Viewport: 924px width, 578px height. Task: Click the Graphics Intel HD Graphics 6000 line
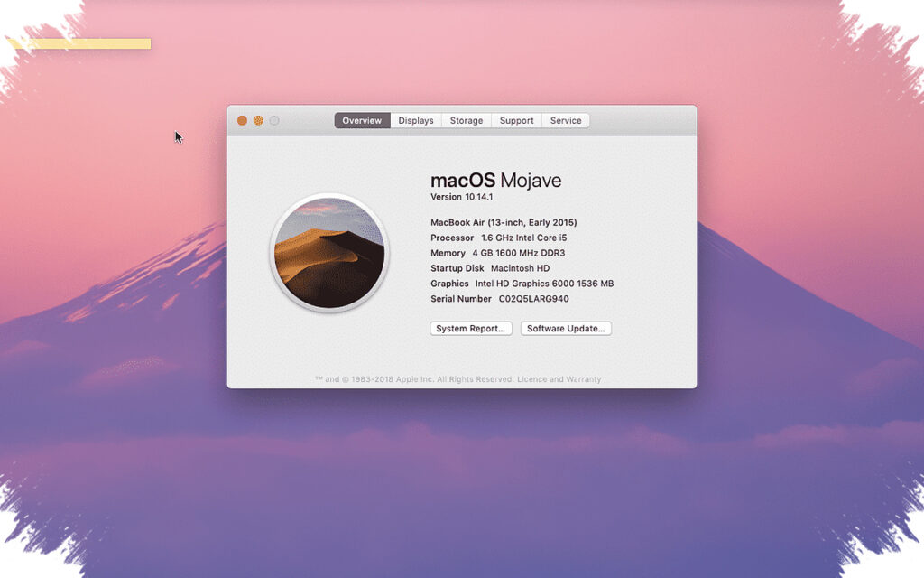[x=522, y=284]
